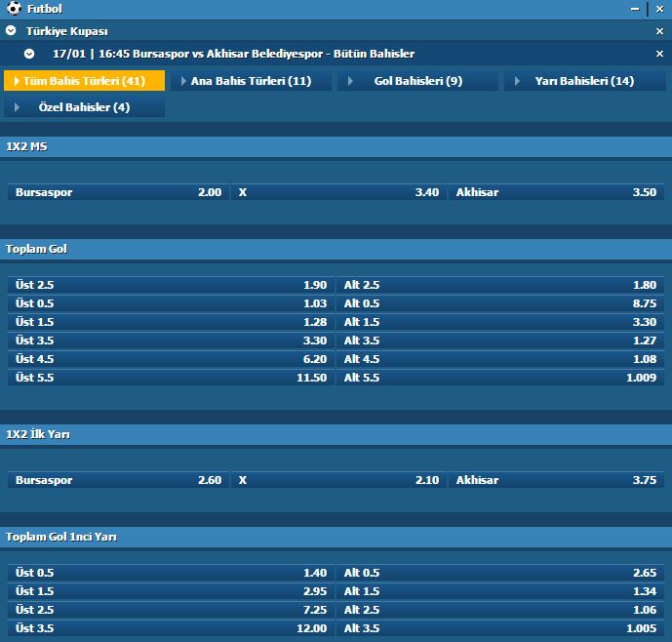
Task: Close the Bursaspor vs Akhisar match row
Action: 659,54
